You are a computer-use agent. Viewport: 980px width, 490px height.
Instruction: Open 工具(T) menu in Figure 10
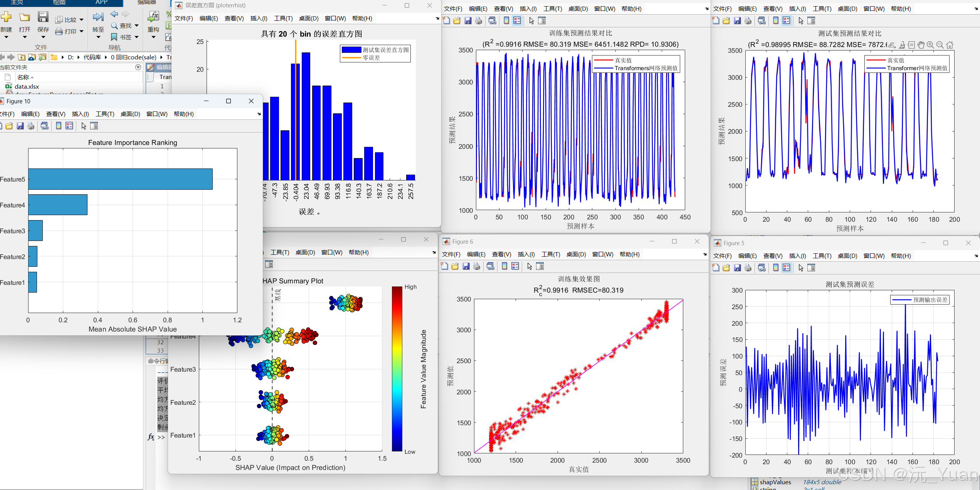point(105,114)
